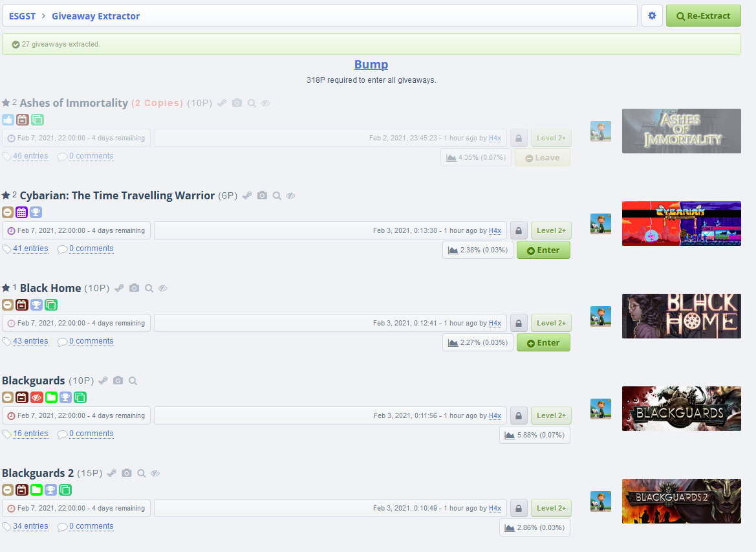756x552 pixels.
Task: Open Ashes of Immortality giveaway title
Action: point(74,103)
